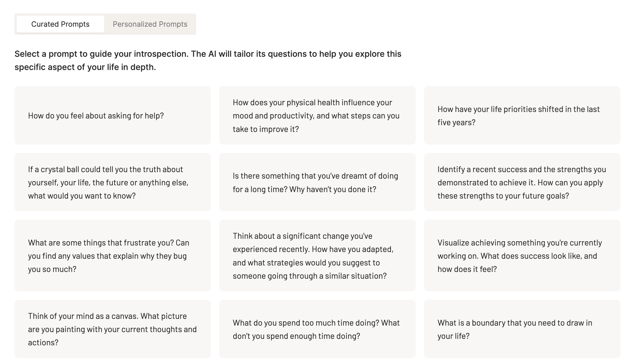Screen dimensions: 635x364
Task: Open the boundary you need to draw prompt
Action: tap(522, 329)
